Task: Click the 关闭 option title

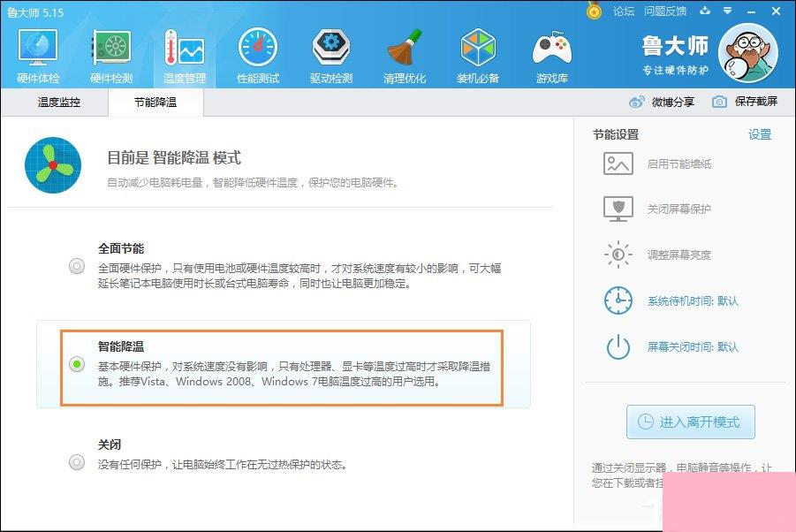Action: click(x=110, y=445)
